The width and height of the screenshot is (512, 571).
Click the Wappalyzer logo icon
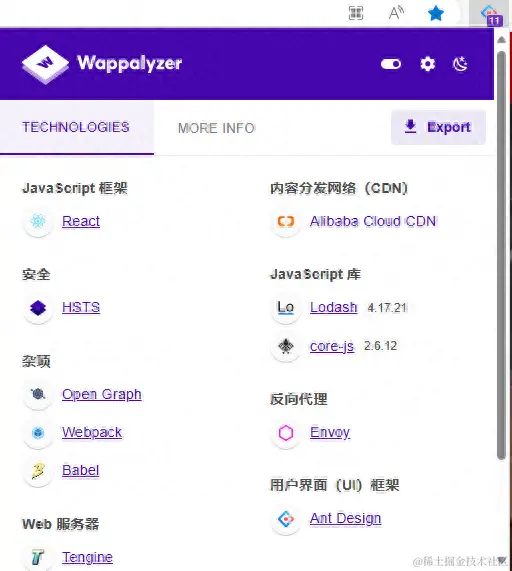click(45, 64)
